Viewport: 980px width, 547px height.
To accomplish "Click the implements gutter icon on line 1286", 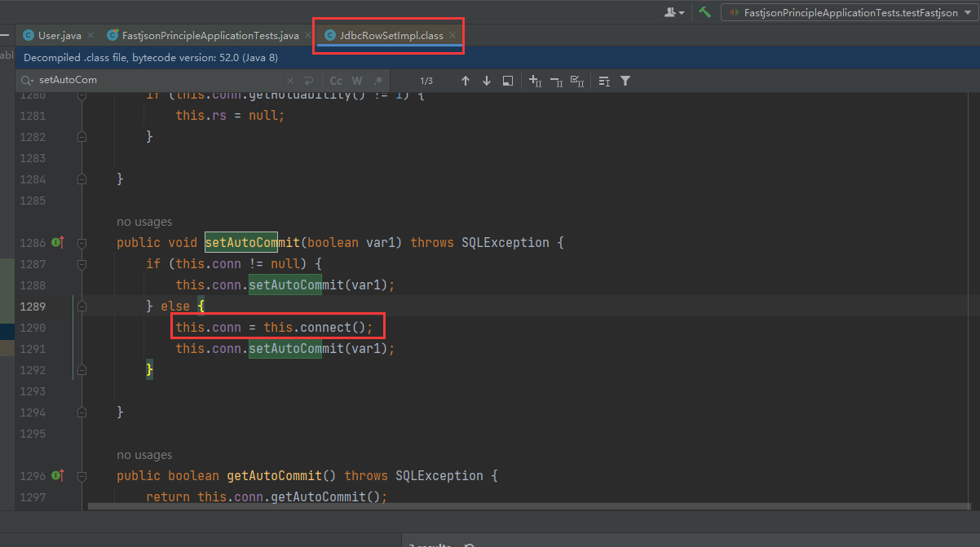I will pos(58,242).
